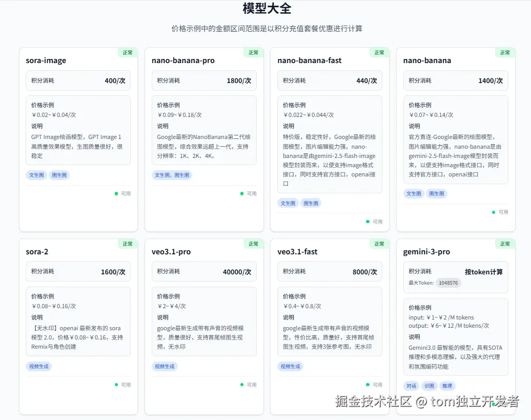Click the 正常 status badge on gemini-3-pro

[x=505, y=244]
